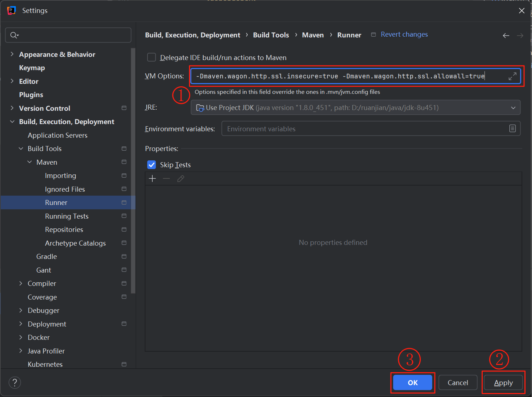Image resolution: width=532 pixels, height=397 pixels.
Task: Click the search magnifier icon in settings
Action: 14,35
